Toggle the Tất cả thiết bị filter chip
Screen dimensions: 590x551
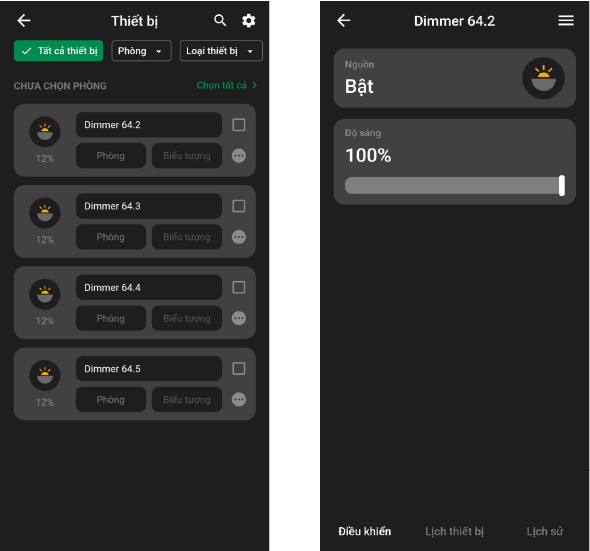tap(58, 50)
